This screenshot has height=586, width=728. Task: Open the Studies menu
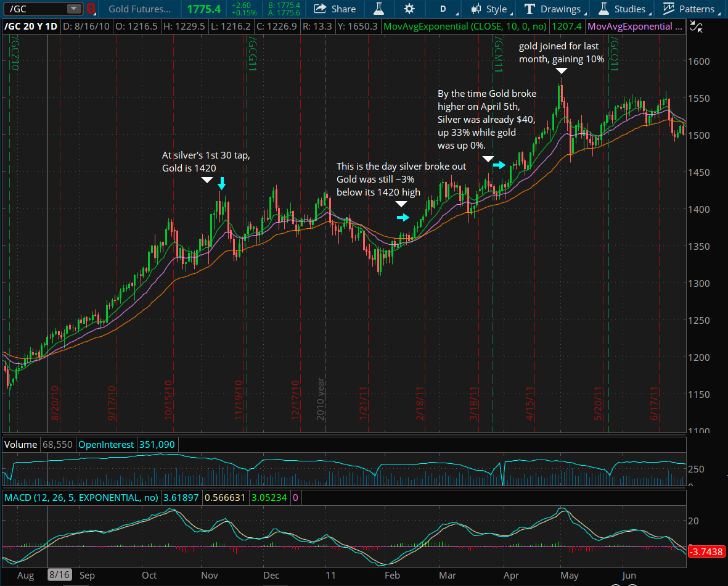624,9
